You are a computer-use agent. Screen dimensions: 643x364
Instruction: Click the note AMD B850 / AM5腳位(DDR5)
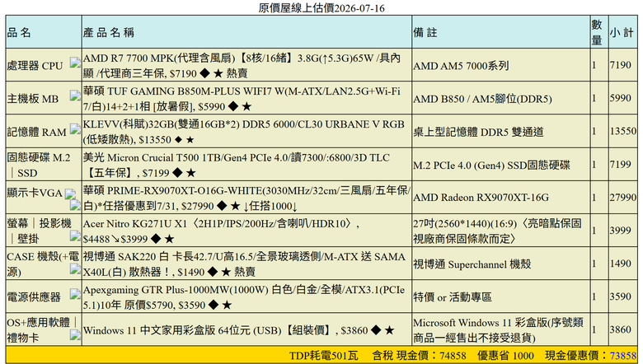tap(482, 99)
